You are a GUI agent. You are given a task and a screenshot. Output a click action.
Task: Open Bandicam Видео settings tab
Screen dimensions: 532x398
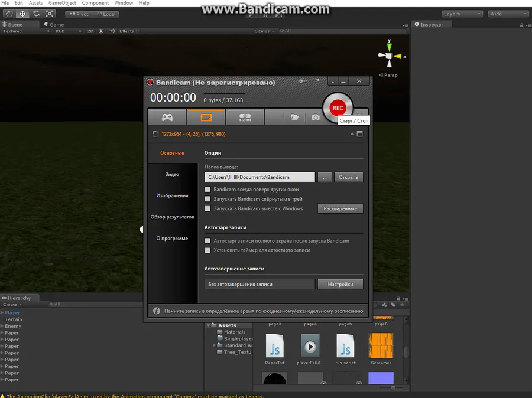coord(172,174)
